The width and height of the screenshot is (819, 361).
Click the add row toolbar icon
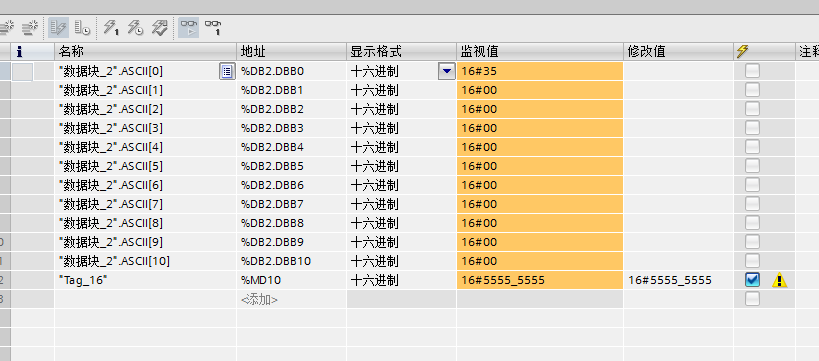[x=30, y=27]
